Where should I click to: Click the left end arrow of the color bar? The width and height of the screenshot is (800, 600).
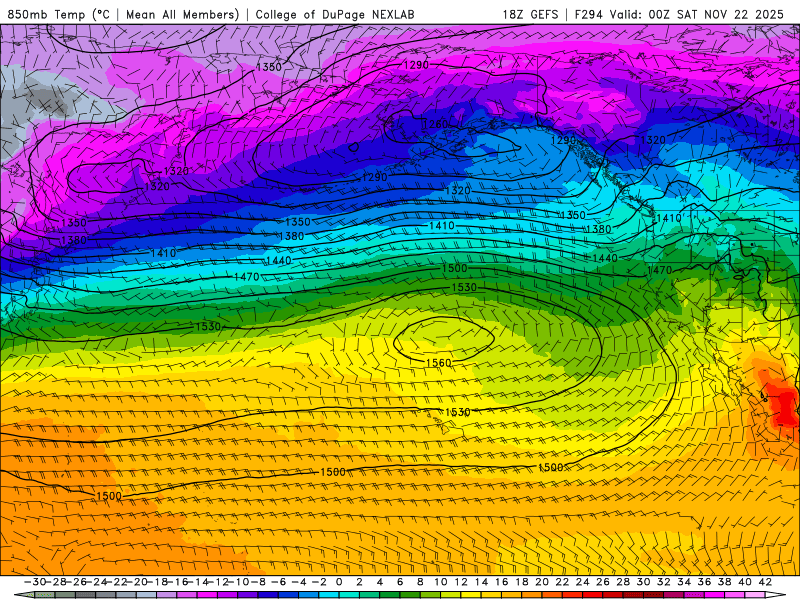pyautogui.click(x=24, y=595)
